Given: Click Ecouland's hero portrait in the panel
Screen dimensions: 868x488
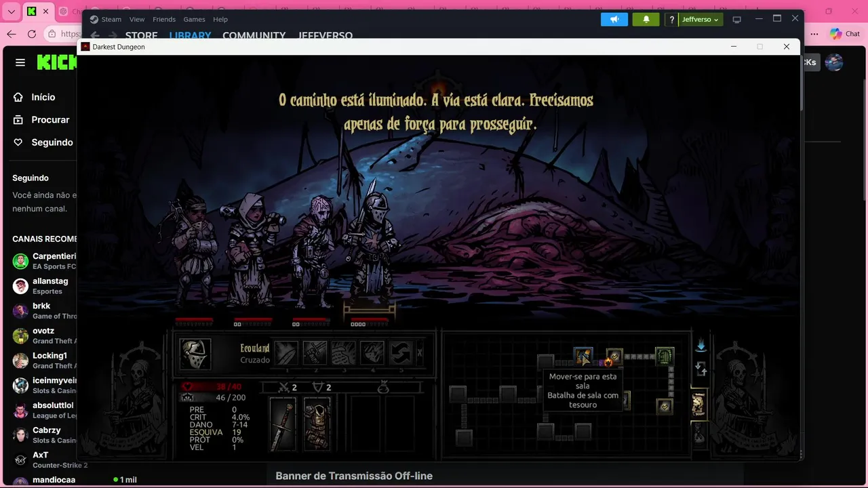Looking at the screenshot, I should point(195,354).
